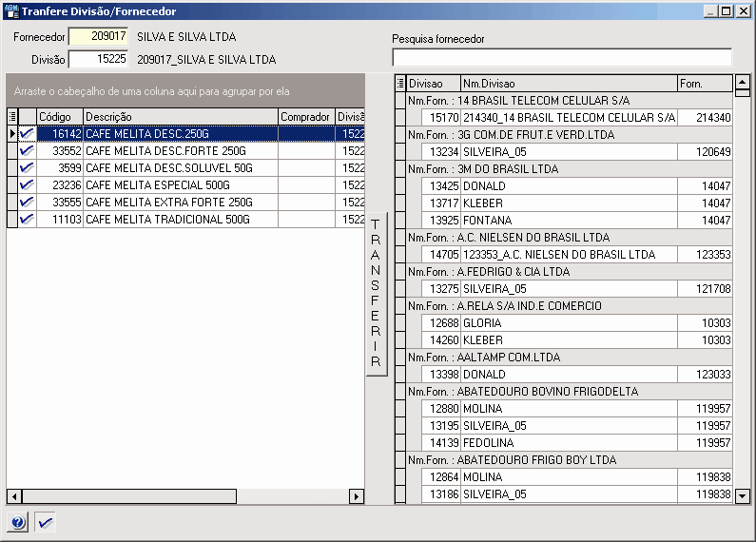Click the app icon in title bar
The image size is (756, 542).
pyautogui.click(x=11, y=10)
